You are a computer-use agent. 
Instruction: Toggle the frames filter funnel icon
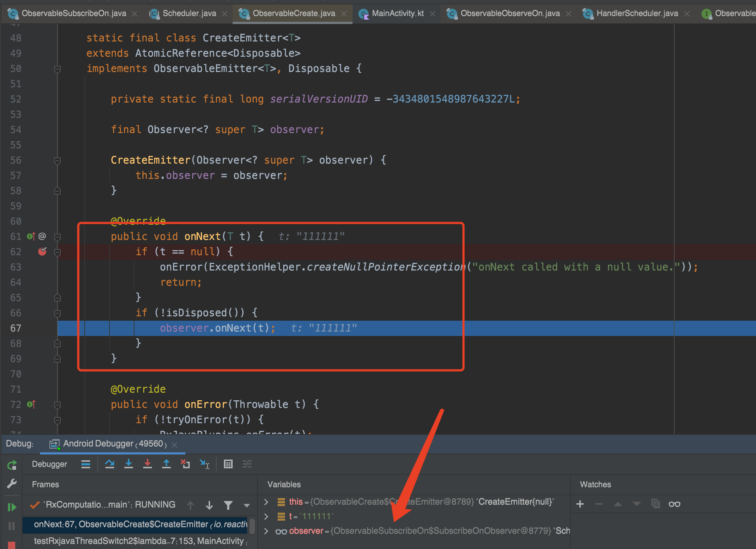(228, 505)
